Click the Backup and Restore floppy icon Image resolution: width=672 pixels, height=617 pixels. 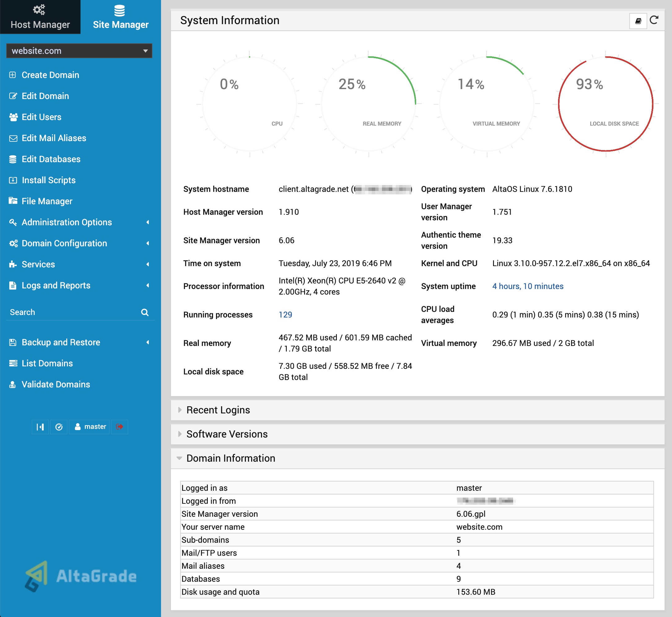(x=13, y=342)
